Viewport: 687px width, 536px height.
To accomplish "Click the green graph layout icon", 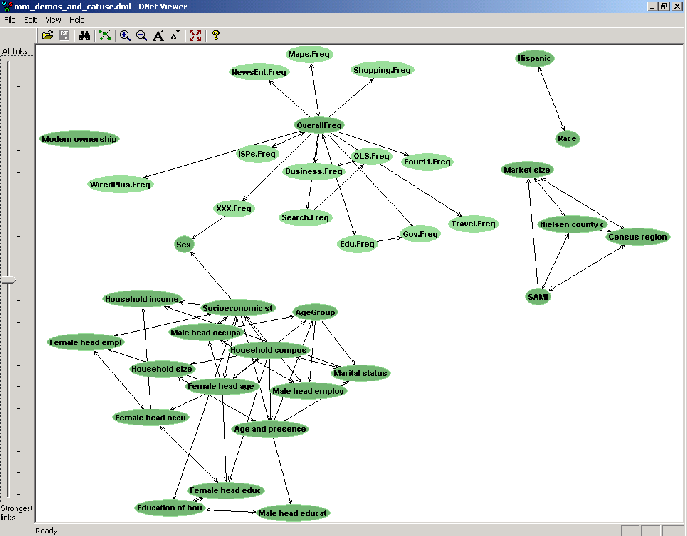I will coord(105,35).
